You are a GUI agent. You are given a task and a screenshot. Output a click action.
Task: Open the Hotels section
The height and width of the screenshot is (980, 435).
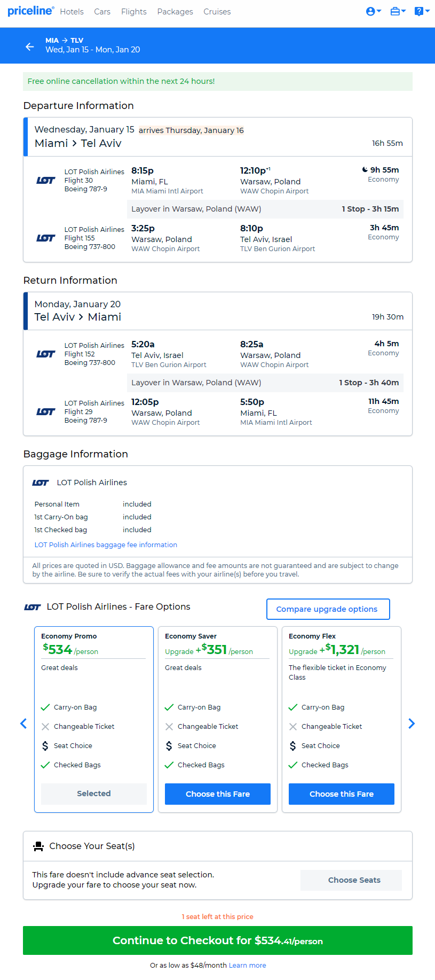(72, 12)
